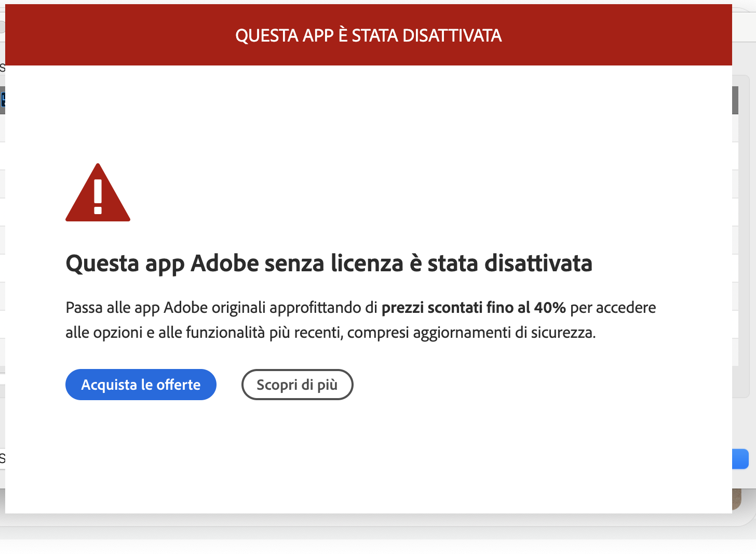Click bold text "prezzi scontati fino al 40%"
The height and width of the screenshot is (554, 756).
click(x=474, y=308)
